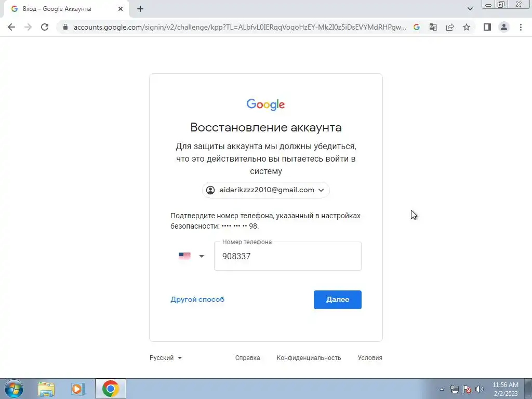The width and height of the screenshot is (532, 399).
Task: Click the browser back arrow
Action: 11,27
